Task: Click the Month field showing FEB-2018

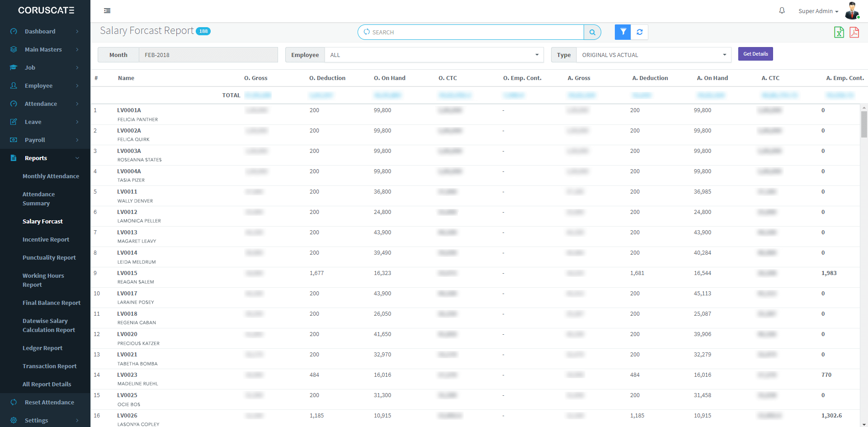Action: pyautogui.click(x=208, y=55)
